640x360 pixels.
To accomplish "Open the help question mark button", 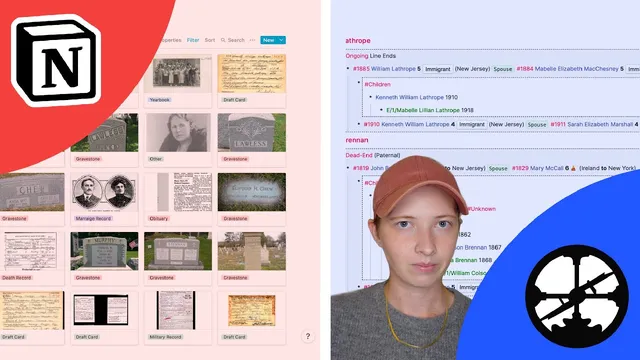I will coord(308,336).
